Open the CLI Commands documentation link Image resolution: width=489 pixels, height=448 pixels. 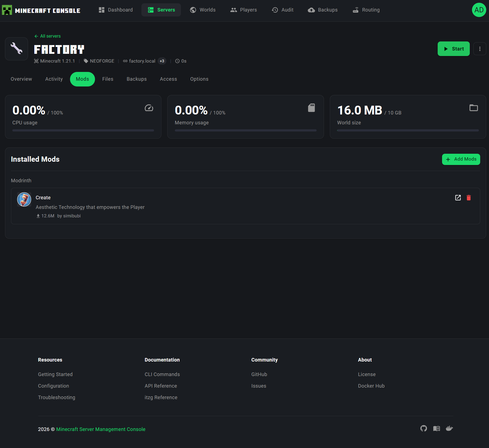point(162,374)
